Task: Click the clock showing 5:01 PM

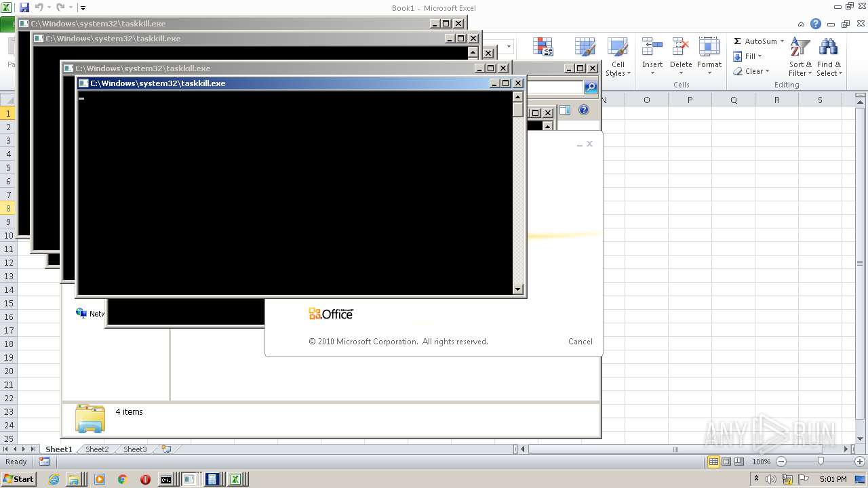Action: tap(833, 479)
